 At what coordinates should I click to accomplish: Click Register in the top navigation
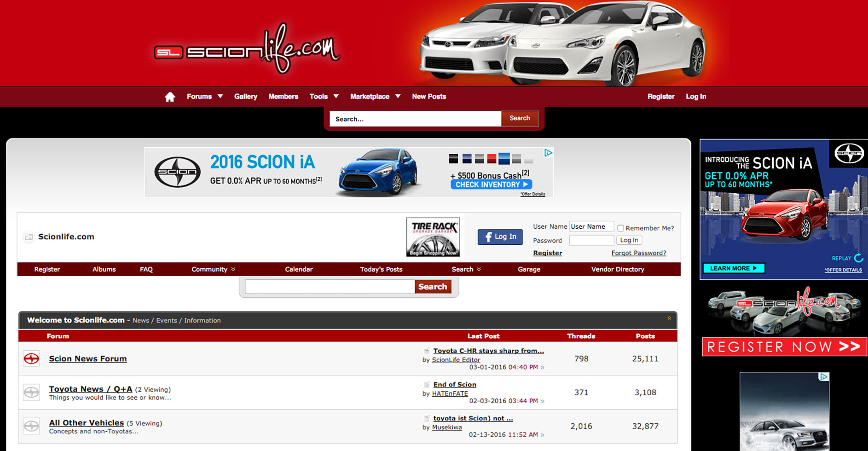(661, 97)
